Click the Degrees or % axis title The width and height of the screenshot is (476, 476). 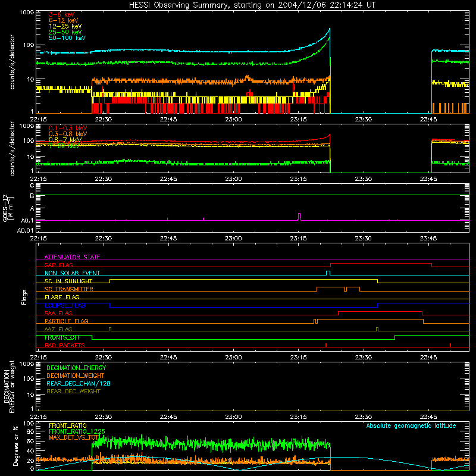click(x=15, y=446)
